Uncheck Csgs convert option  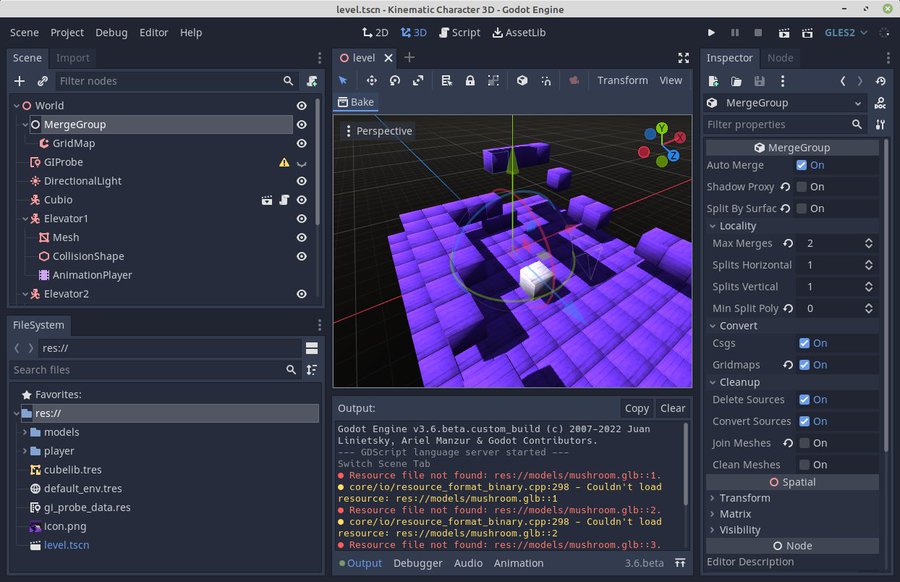804,343
